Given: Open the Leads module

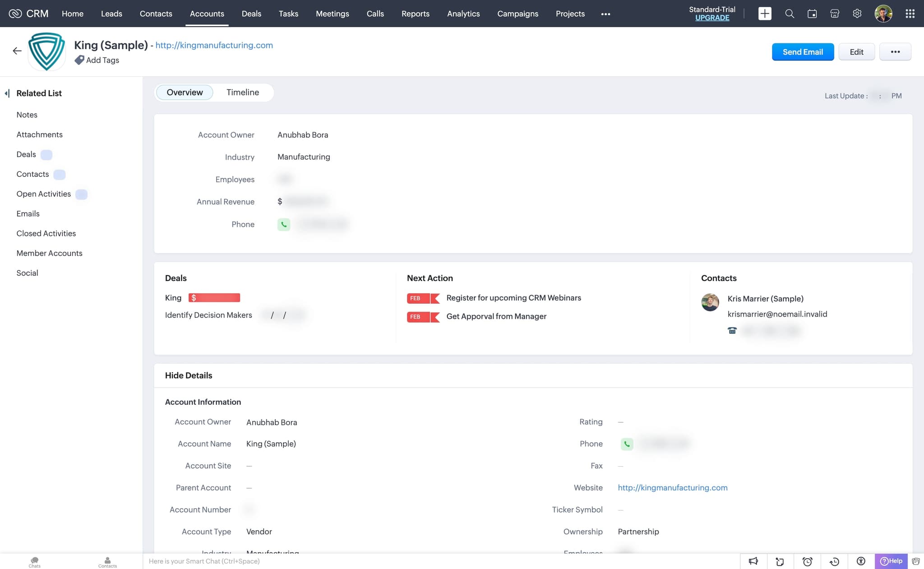Looking at the screenshot, I should (111, 14).
